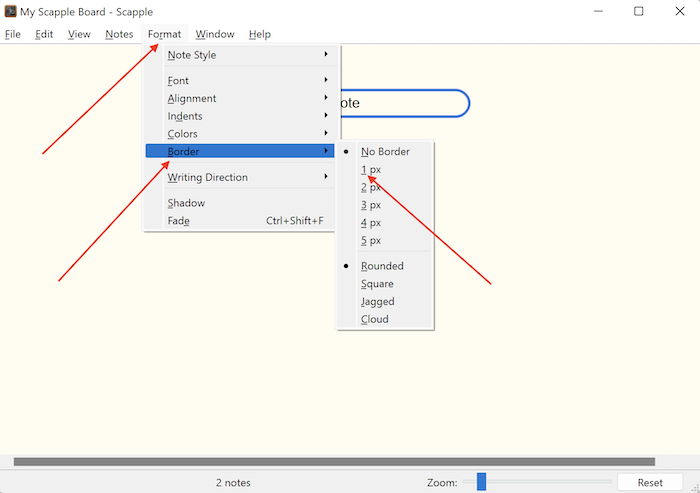Click the window resize grip icon

pos(695,488)
